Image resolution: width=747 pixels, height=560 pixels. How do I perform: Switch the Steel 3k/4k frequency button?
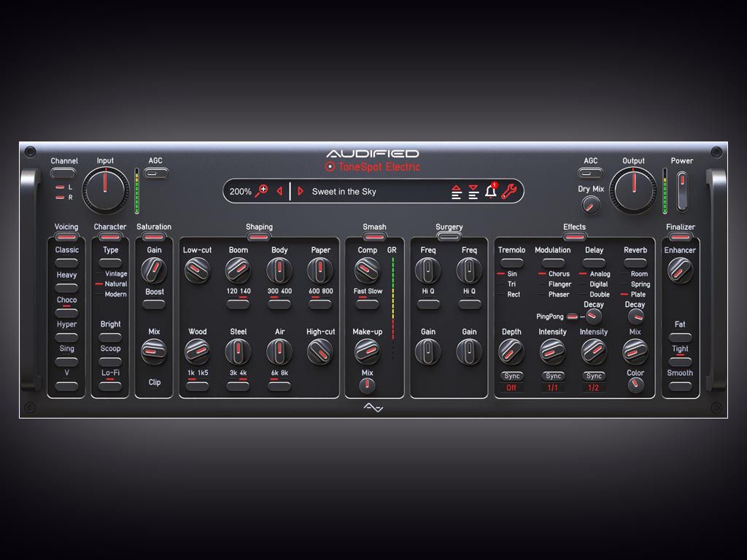click(239, 386)
